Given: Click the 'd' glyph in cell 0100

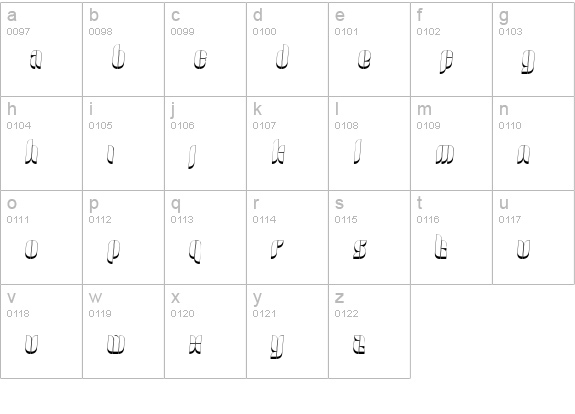Looking at the screenshot, I should point(282,56).
